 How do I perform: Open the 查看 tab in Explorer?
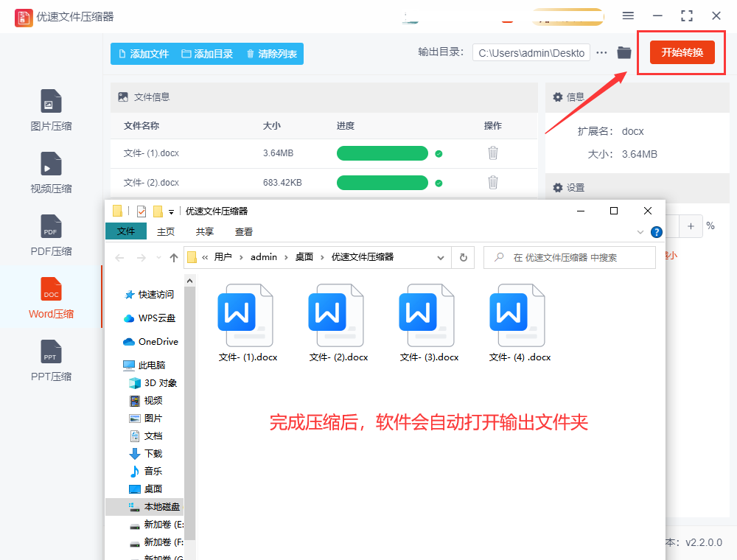point(243,231)
